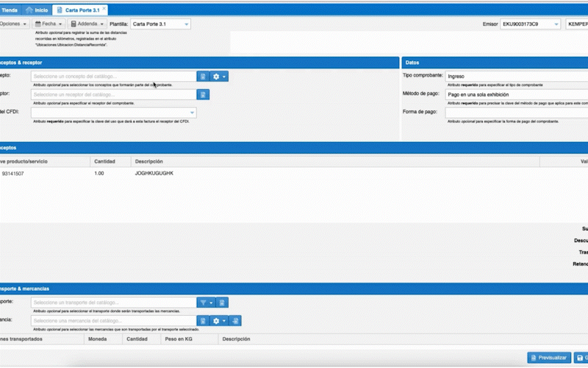The height and width of the screenshot is (368, 588).
Task: Click the Tipo comprobante Ingreso field
Action: point(514,76)
